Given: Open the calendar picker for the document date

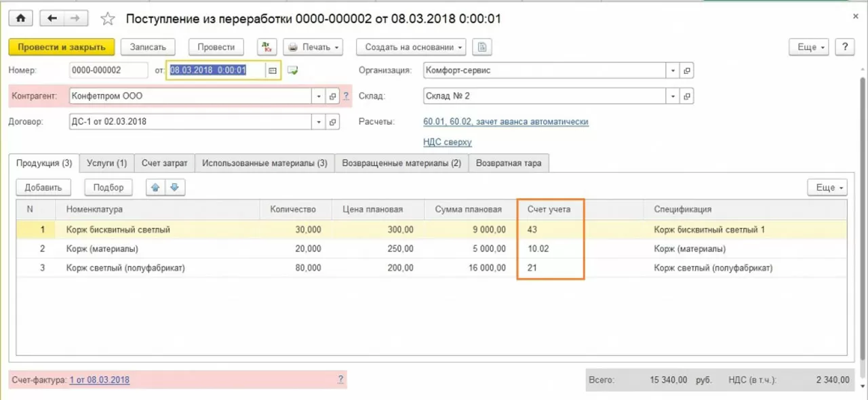Looking at the screenshot, I should (x=273, y=70).
